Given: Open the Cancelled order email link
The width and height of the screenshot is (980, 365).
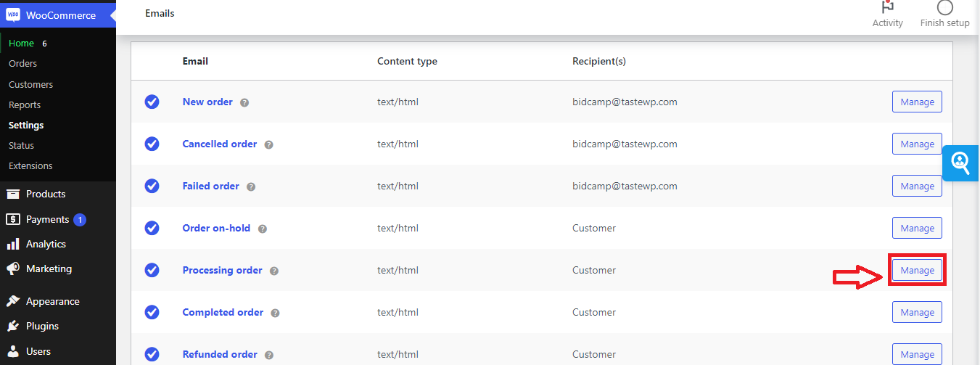Looking at the screenshot, I should coord(220,144).
